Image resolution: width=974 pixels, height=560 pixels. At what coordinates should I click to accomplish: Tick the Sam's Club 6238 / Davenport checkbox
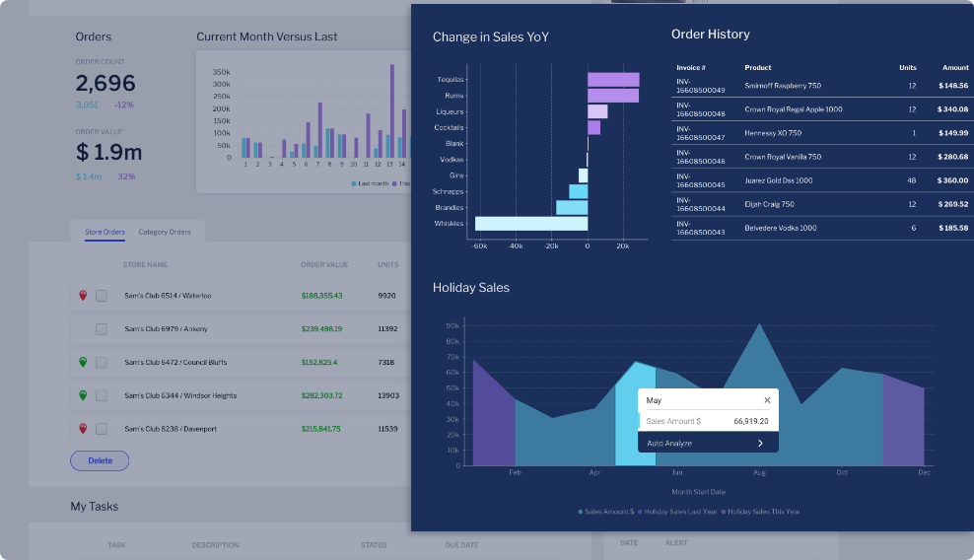tap(102, 430)
